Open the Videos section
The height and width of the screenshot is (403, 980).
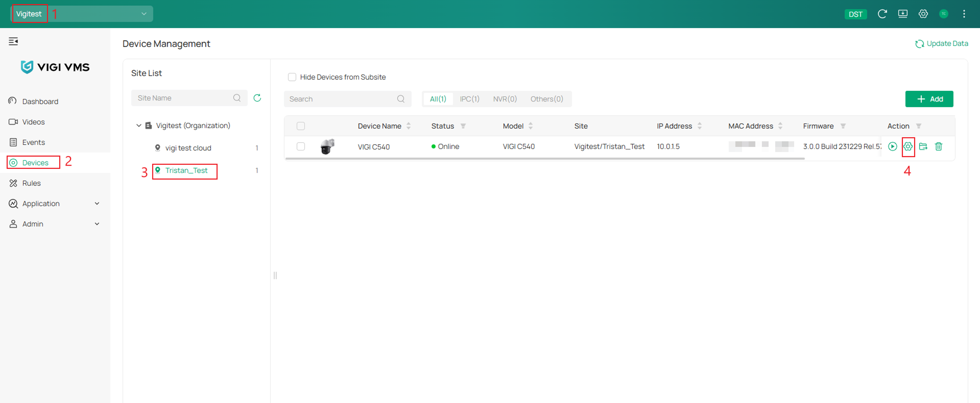[x=55, y=122]
